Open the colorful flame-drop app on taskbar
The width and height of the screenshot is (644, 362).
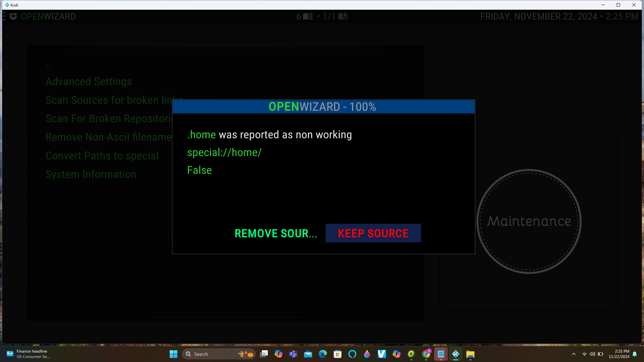pos(367,354)
